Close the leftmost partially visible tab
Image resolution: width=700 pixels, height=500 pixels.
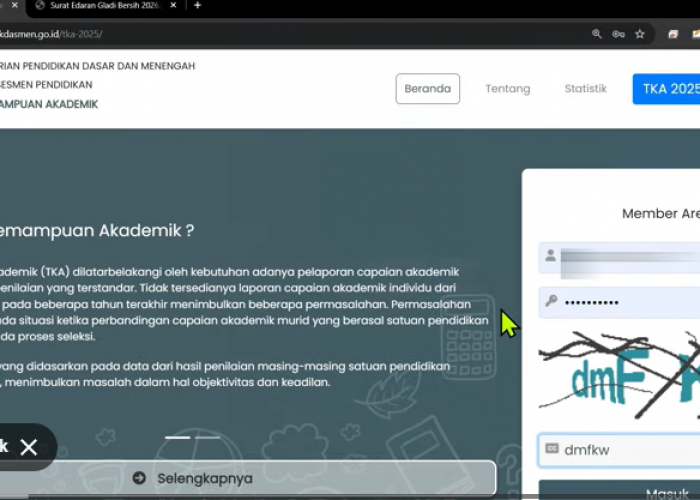(15, 5)
